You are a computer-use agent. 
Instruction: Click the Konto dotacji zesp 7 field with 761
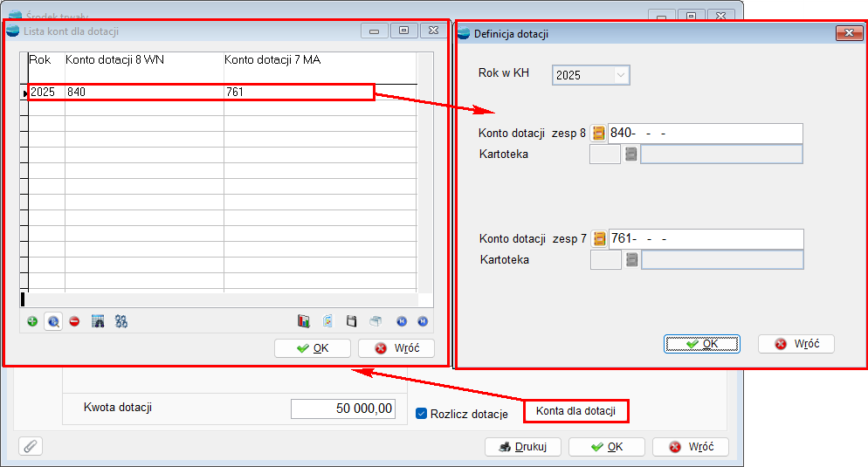(705, 238)
